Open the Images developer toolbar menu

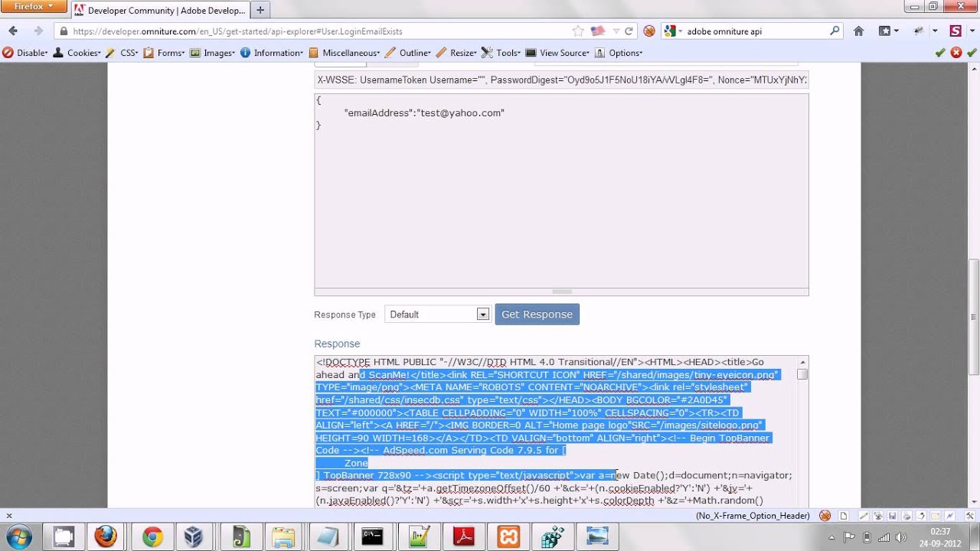click(213, 53)
